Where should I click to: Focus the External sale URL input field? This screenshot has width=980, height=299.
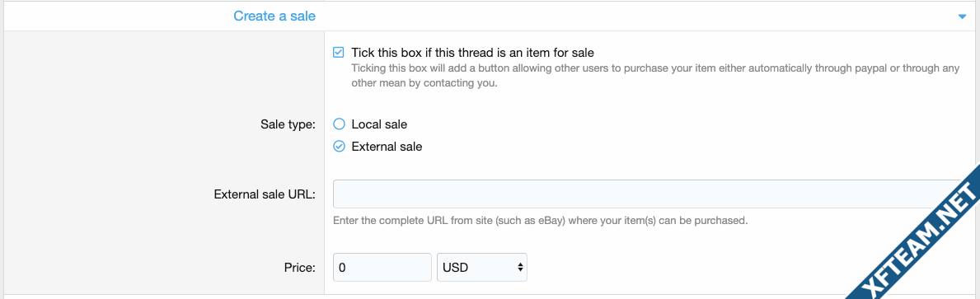[x=650, y=194]
